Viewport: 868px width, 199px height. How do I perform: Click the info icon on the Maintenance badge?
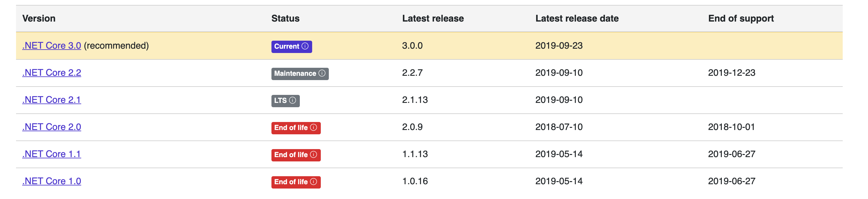pos(322,73)
